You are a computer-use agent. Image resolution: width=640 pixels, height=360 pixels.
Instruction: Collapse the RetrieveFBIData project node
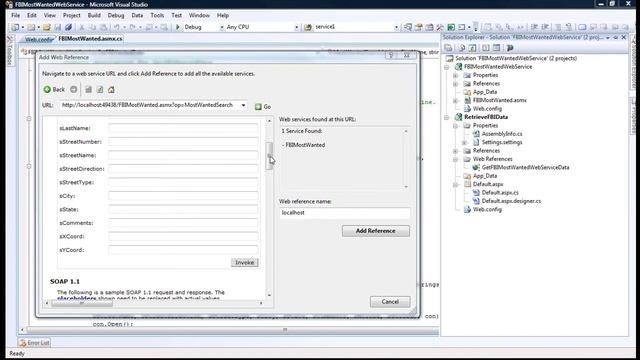coord(447,117)
